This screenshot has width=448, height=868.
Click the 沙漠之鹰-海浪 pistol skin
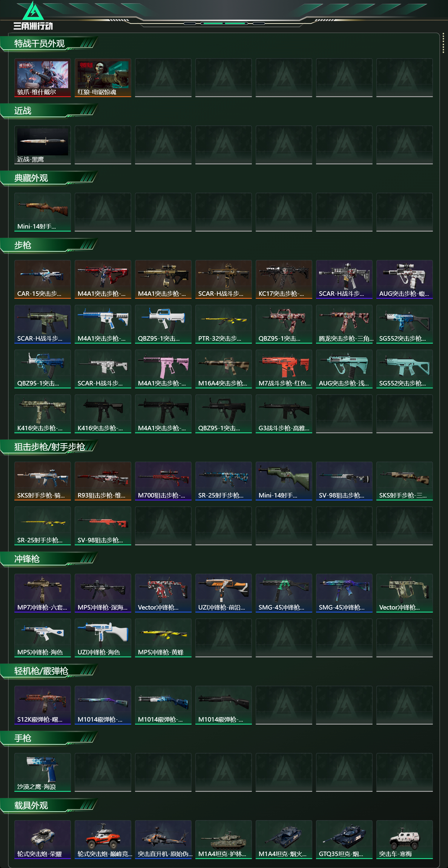pos(42,772)
